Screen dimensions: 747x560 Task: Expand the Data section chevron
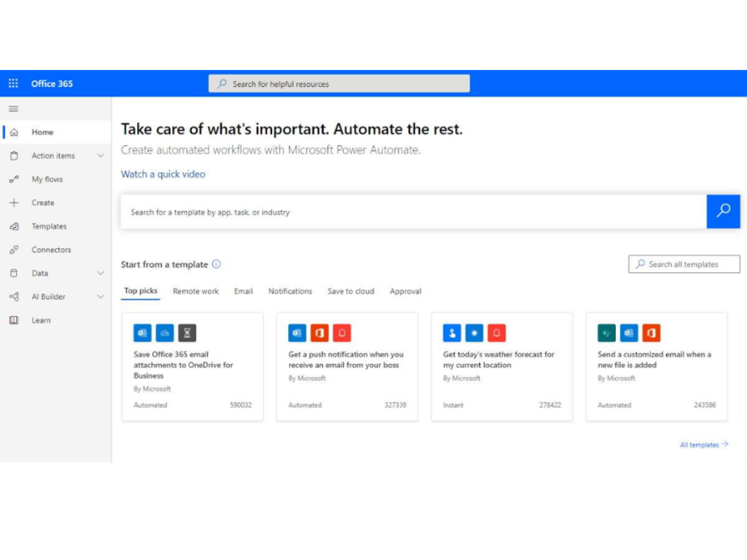pyautogui.click(x=100, y=273)
